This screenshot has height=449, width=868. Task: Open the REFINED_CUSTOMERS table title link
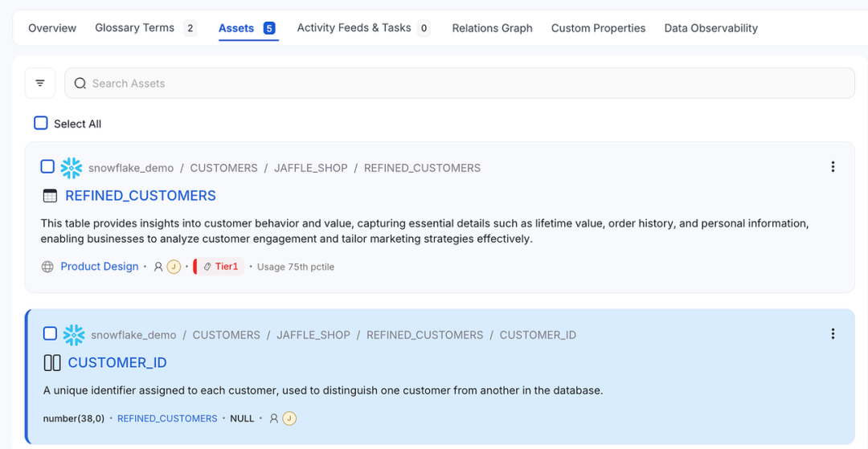click(141, 196)
